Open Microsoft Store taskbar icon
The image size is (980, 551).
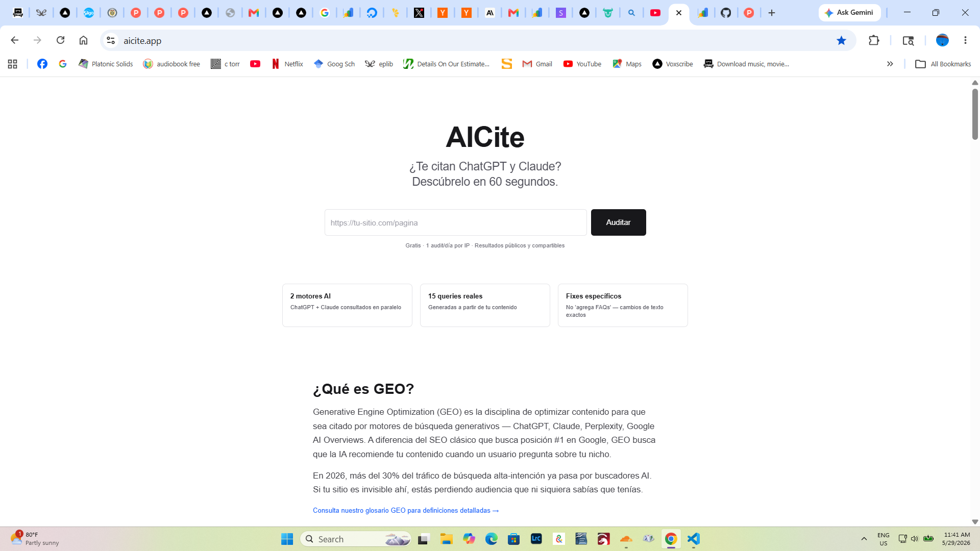[x=513, y=539]
